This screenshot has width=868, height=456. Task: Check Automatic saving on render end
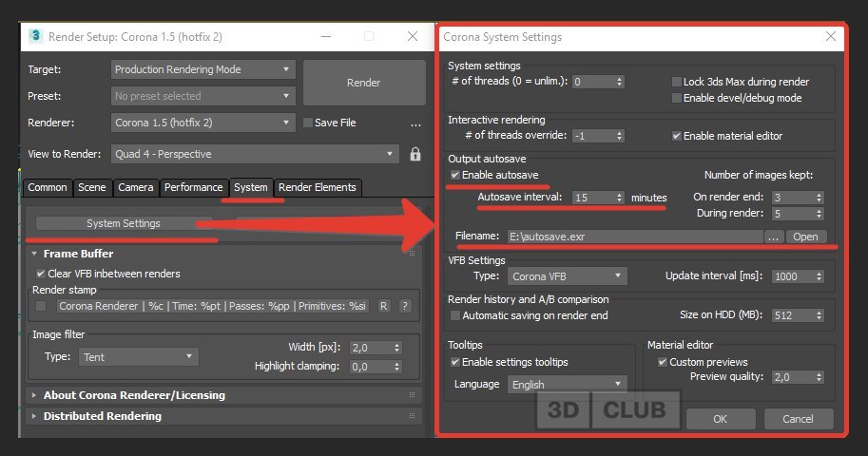(455, 315)
